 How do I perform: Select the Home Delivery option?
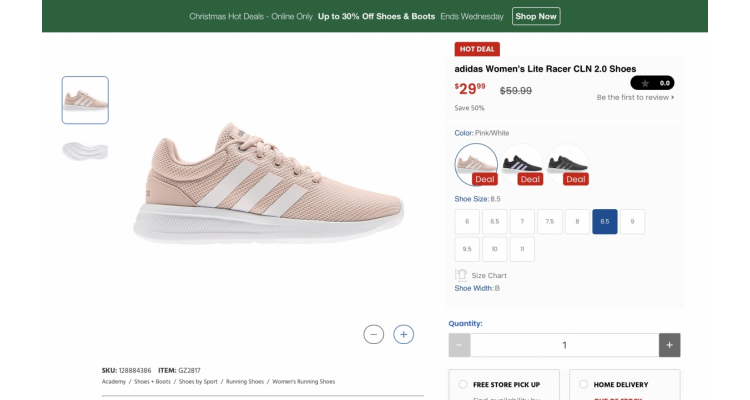coord(583,384)
